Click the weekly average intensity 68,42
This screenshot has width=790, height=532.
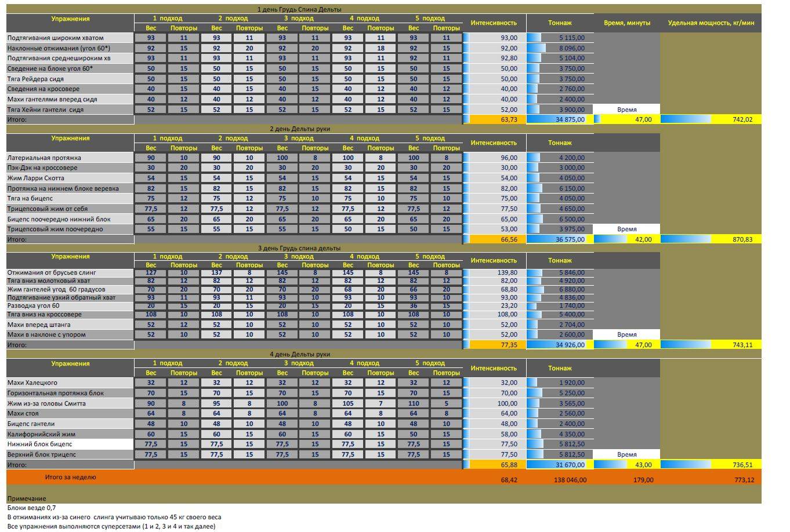[494, 480]
